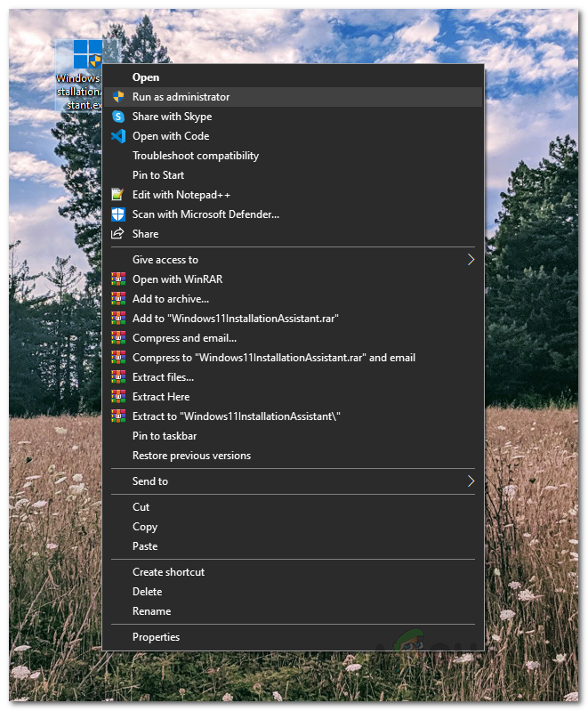588x711 pixels.
Task: Open the Send to entry
Action: 293,481
